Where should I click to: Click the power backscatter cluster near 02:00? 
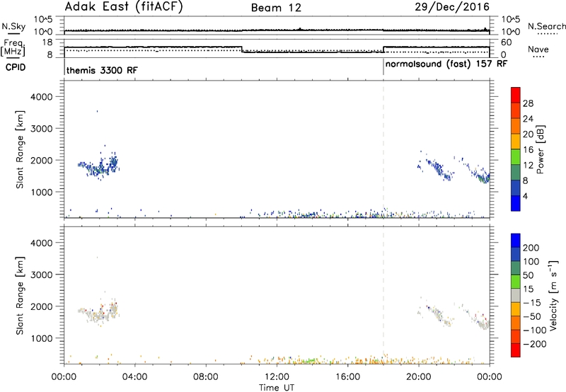click(x=99, y=167)
